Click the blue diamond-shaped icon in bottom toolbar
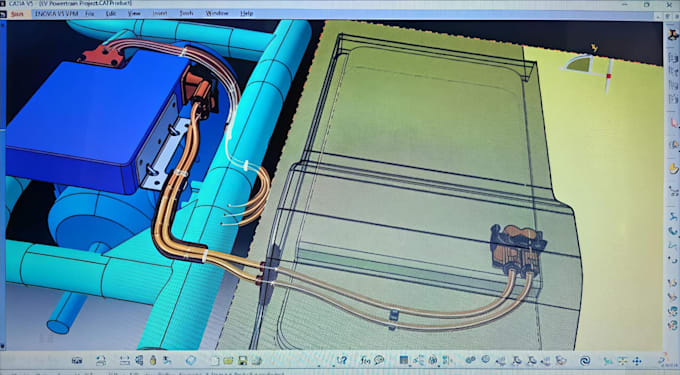 [x=191, y=361]
